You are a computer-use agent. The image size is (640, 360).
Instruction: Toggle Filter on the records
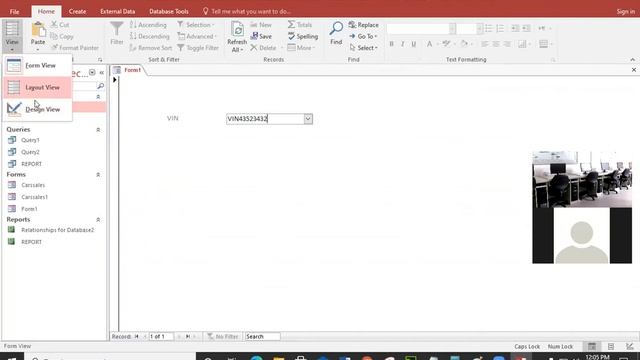pyautogui.click(x=198, y=48)
